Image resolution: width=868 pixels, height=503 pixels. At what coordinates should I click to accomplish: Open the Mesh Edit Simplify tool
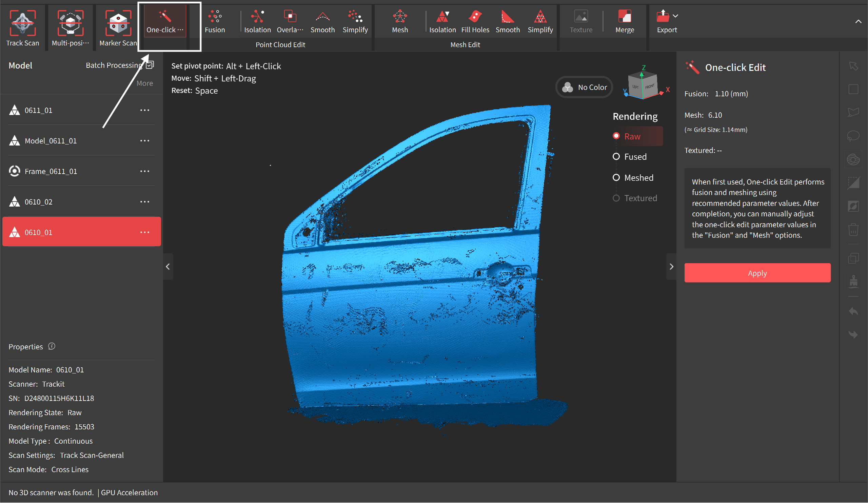click(540, 21)
